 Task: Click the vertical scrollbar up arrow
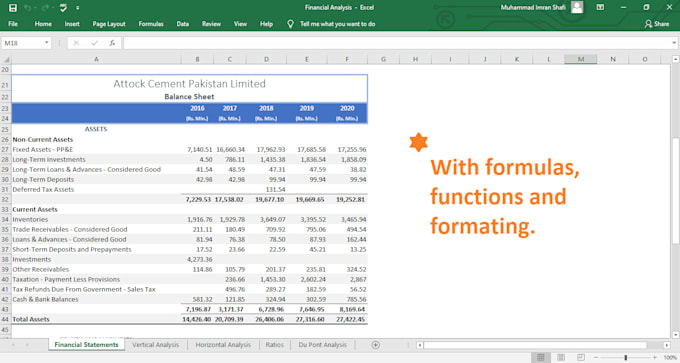click(x=676, y=59)
